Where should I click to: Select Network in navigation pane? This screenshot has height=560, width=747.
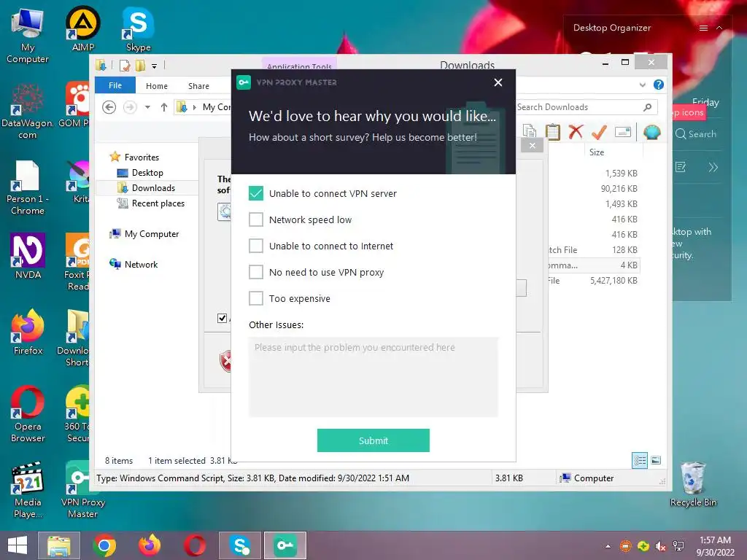[x=141, y=264]
